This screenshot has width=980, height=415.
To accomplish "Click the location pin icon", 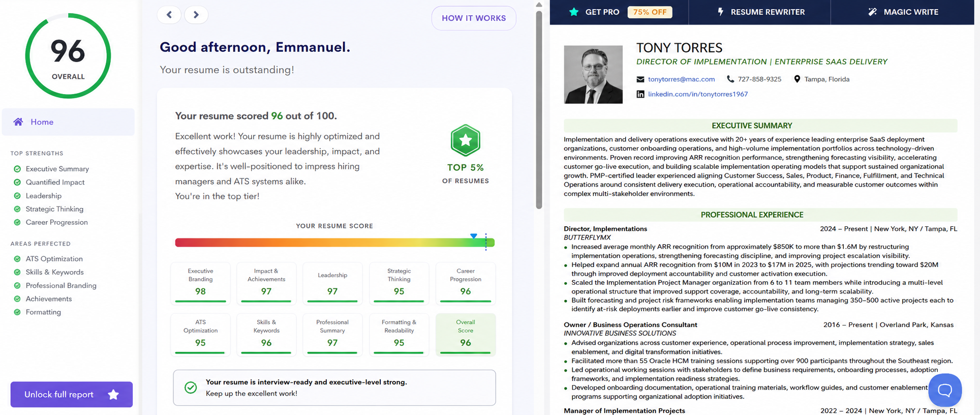I will click(797, 79).
